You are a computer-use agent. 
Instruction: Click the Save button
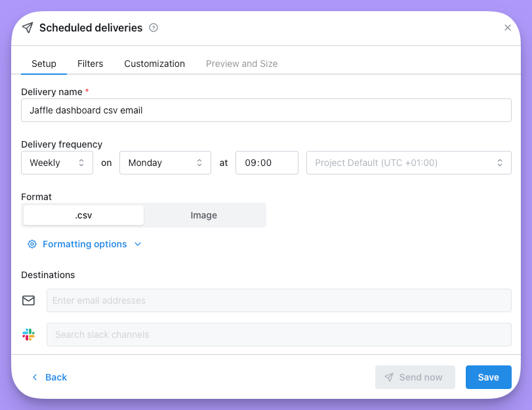pos(489,377)
